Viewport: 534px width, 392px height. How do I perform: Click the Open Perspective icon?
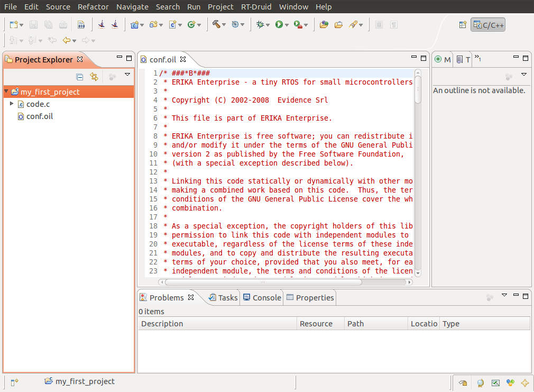pyautogui.click(x=463, y=24)
